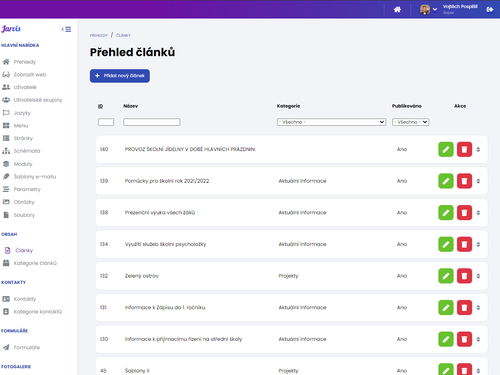Open Parametry in the sidebar
The height and width of the screenshot is (375, 500).
pos(27,189)
